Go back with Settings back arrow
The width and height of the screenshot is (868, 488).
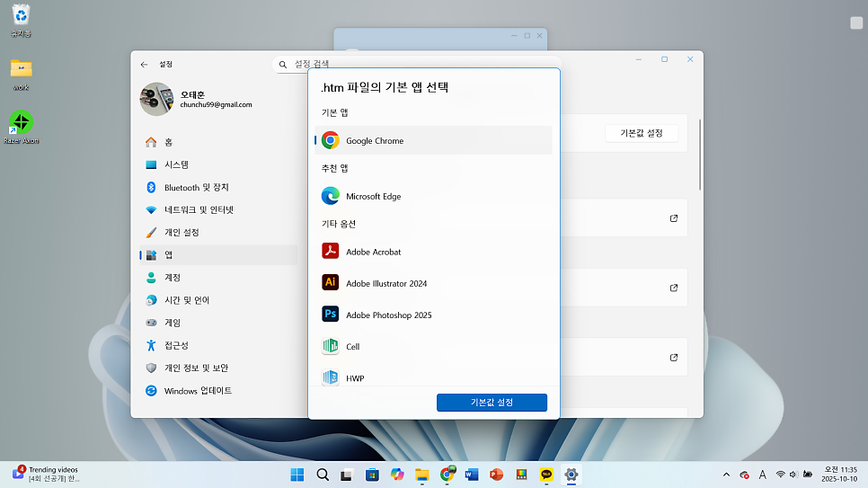[144, 64]
